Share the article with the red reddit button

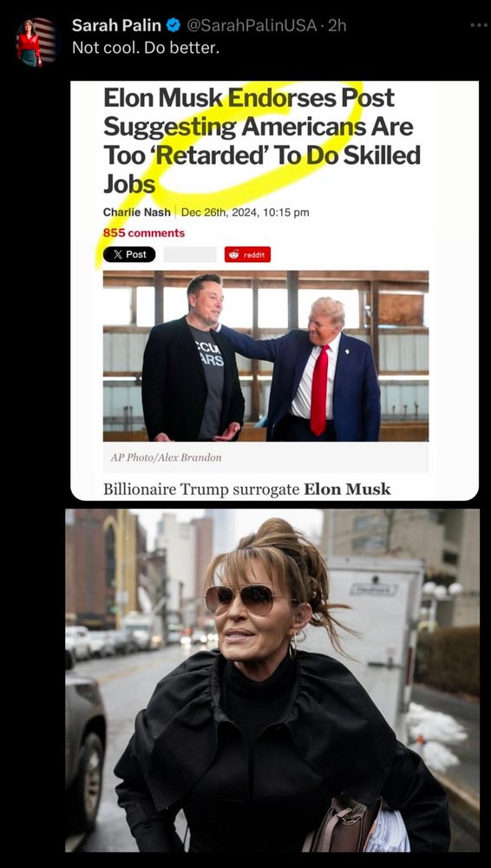pyautogui.click(x=247, y=254)
